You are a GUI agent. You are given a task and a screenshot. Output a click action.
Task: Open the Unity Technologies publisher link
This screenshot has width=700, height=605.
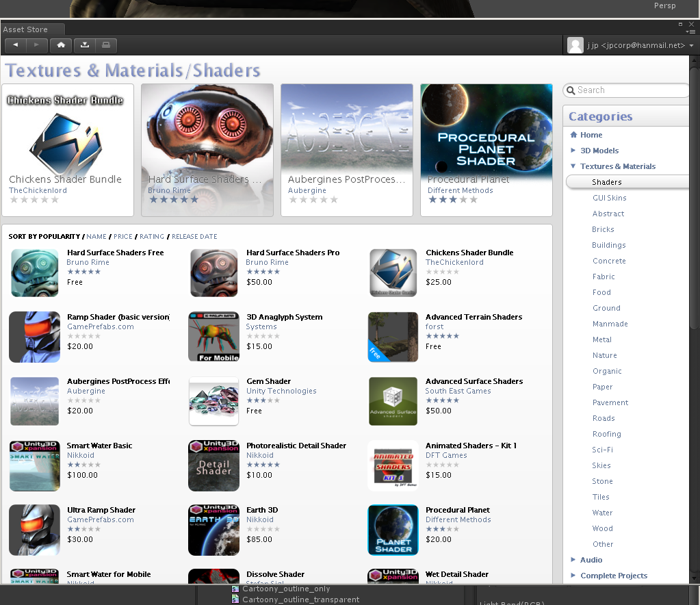coord(281,391)
